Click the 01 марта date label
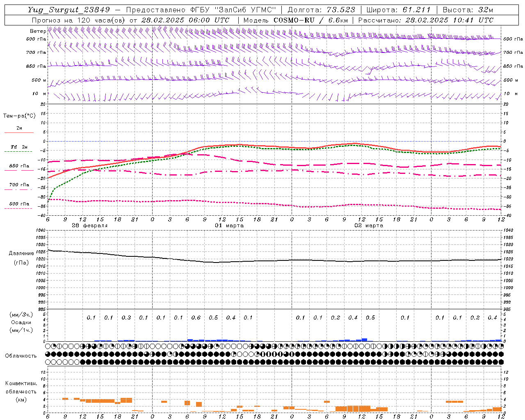 click(229, 226)
